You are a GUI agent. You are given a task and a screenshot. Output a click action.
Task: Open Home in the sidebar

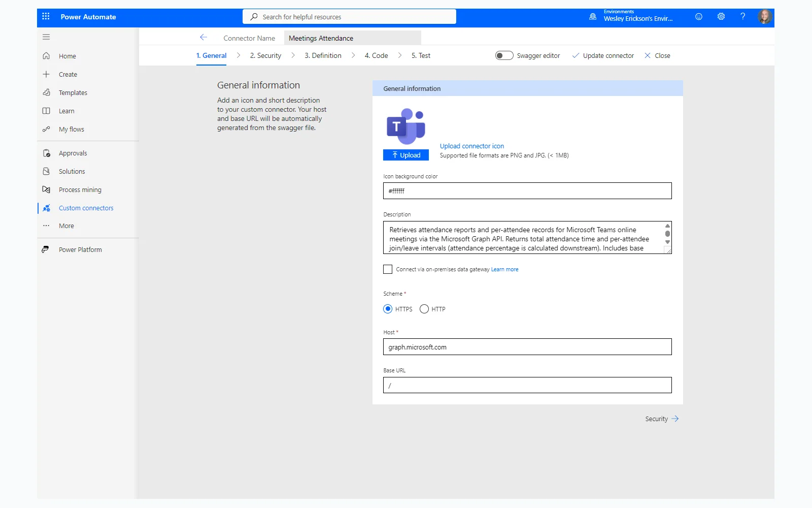[67, 56]
